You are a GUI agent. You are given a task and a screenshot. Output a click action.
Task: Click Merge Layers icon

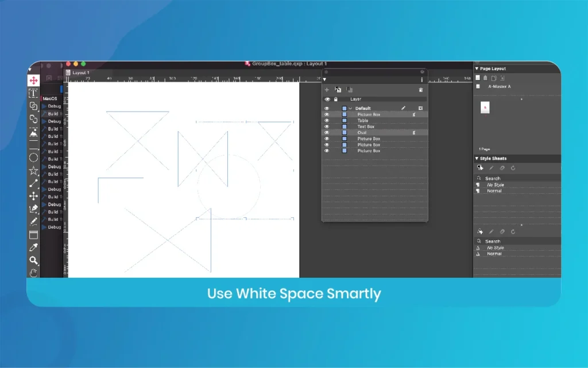pos(349,90)
